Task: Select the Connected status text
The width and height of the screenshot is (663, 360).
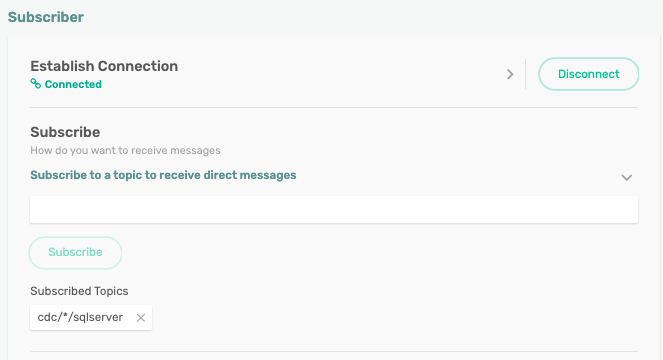Action: tap(73, 84)
